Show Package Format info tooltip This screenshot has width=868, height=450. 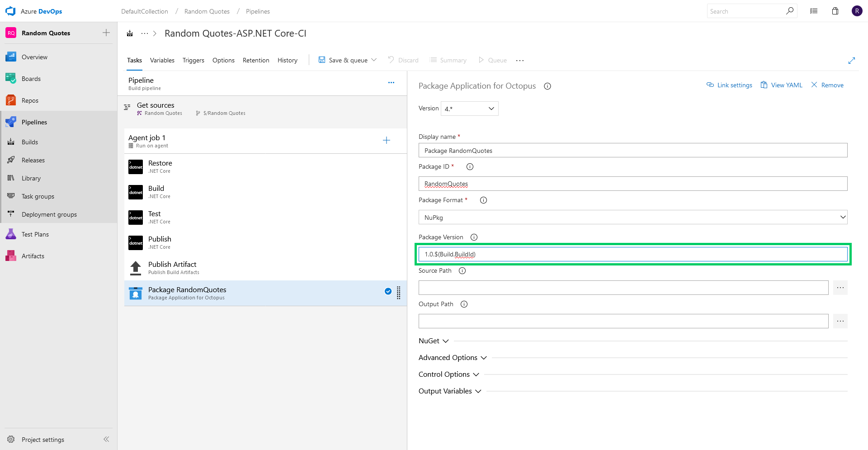pyautogui.click(x=483, y=200)
